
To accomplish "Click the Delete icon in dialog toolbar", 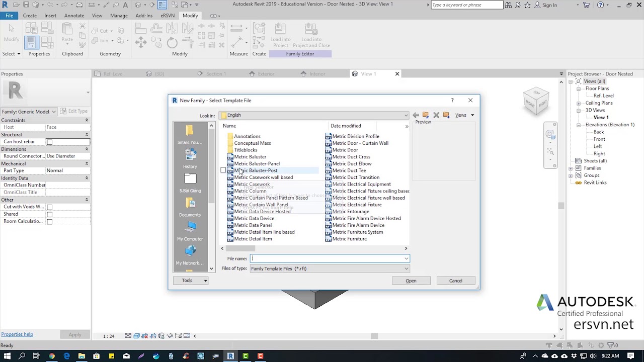I will point(436,115).
